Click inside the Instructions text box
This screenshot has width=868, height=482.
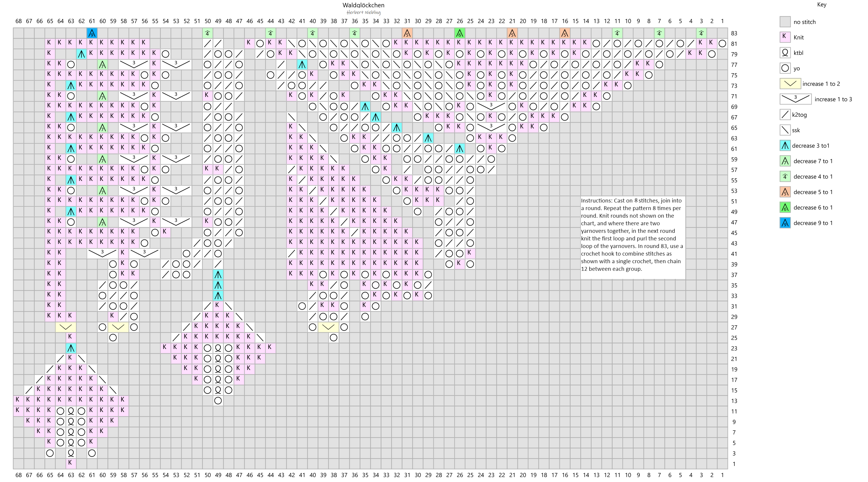coord(632,237)
